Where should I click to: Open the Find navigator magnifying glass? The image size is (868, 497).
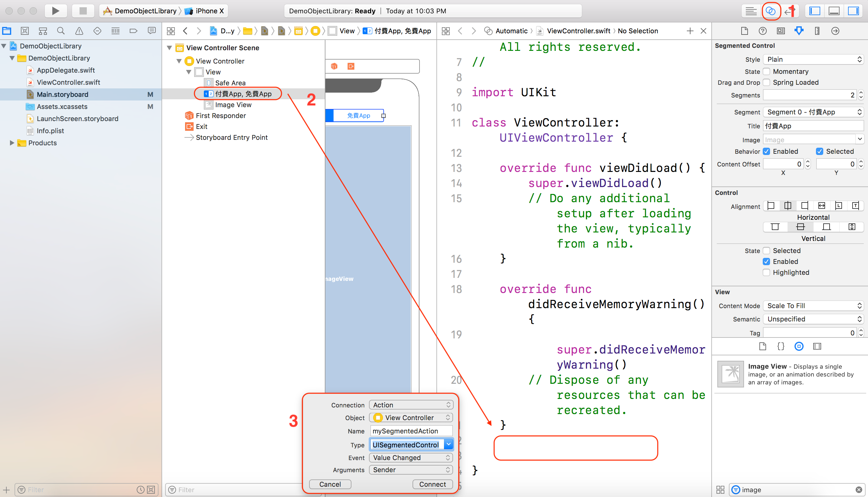tap(61, 31)
